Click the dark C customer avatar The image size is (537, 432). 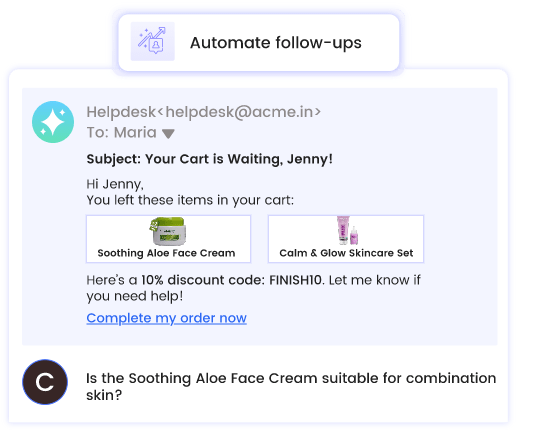click(x=45, y=382)
